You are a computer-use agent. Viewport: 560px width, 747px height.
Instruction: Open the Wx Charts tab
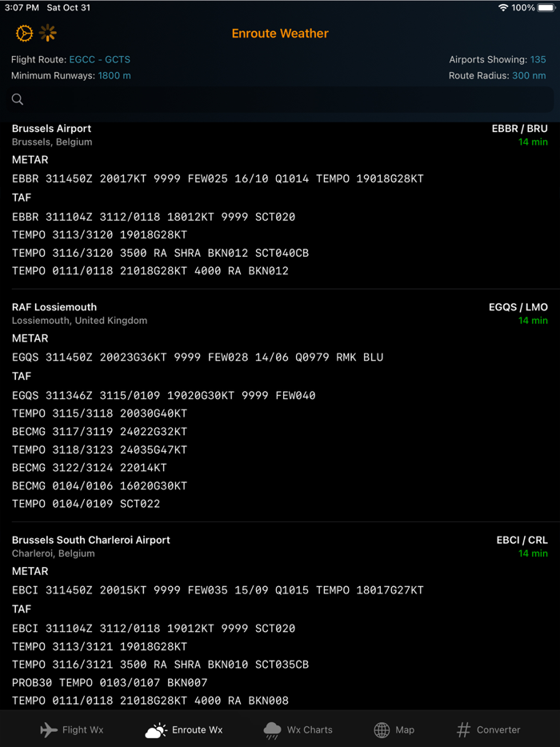coord(298,729)
